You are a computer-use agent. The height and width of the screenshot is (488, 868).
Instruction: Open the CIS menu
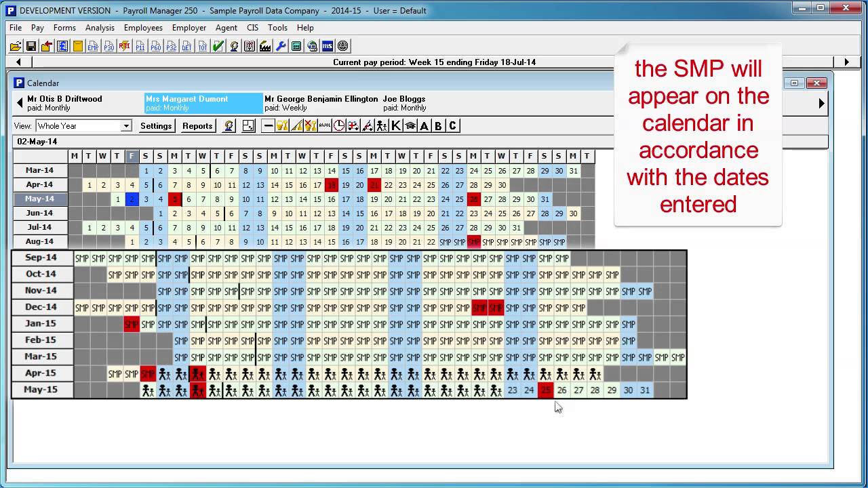click(x=252, y=28)
